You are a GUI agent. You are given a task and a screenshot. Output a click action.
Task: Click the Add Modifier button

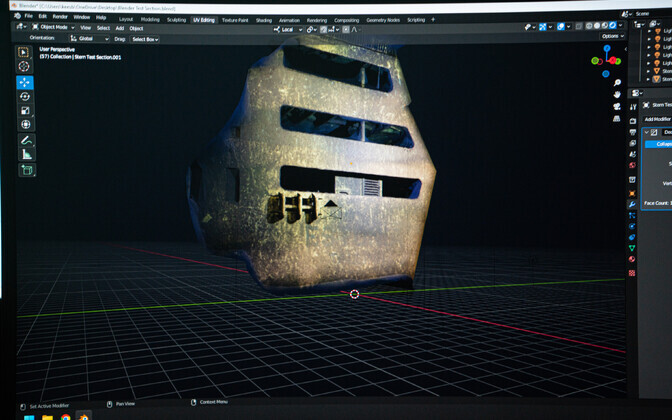pos(658,118)
